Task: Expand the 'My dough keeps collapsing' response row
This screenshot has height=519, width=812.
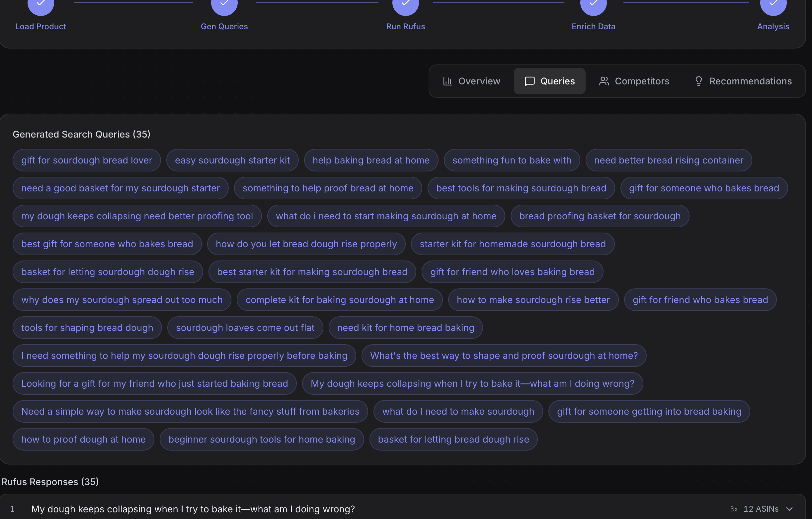Action: point(193,509)
